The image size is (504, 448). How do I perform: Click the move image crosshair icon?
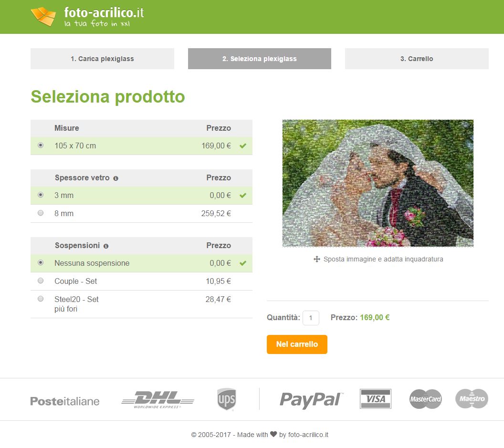pos(316,259)
